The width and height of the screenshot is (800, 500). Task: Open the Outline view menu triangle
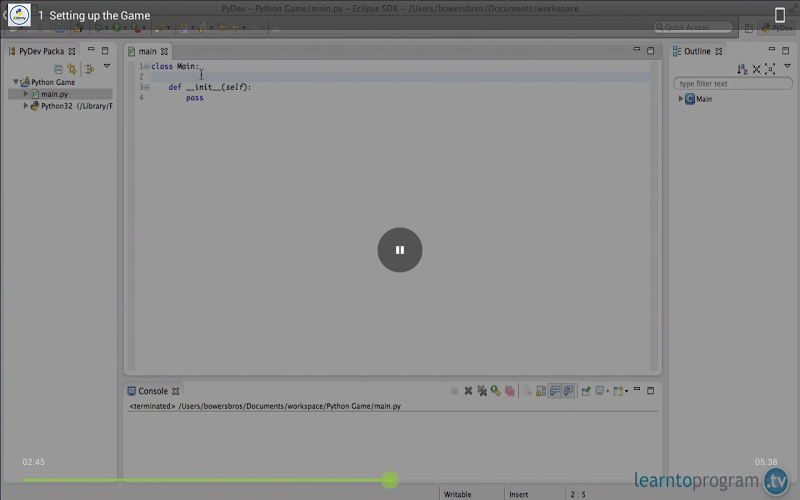(x=787, y=66)
